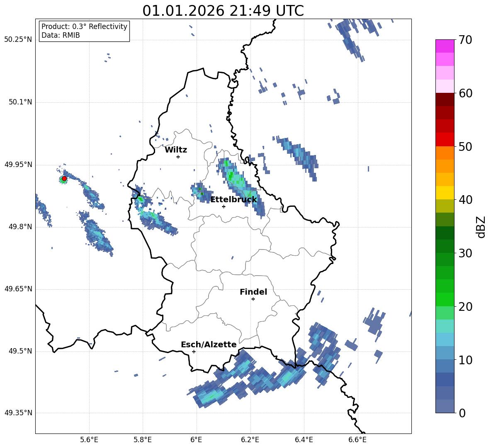The image size is (491, 448).
Task: Click the Esch/Alzette station cross marker
Action: (x=194, y=351)
